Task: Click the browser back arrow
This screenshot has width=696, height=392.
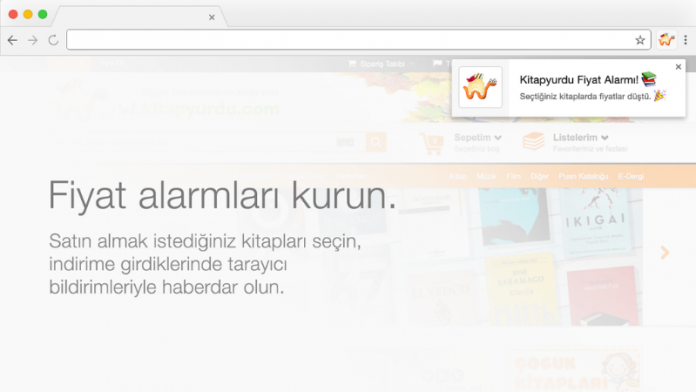Action: click(x=12, y=40)
